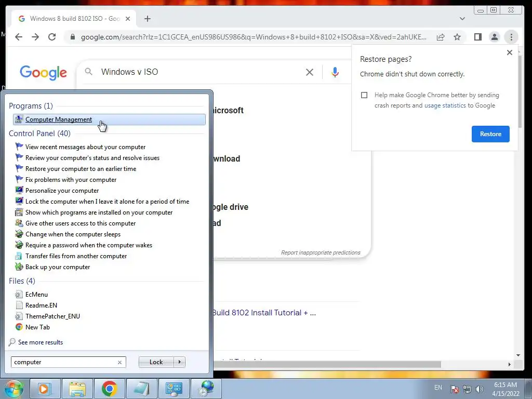Click the Windows Start orb
Viewport: 532px width, 399px height.
pyautogui.click(x=14, y=389)
